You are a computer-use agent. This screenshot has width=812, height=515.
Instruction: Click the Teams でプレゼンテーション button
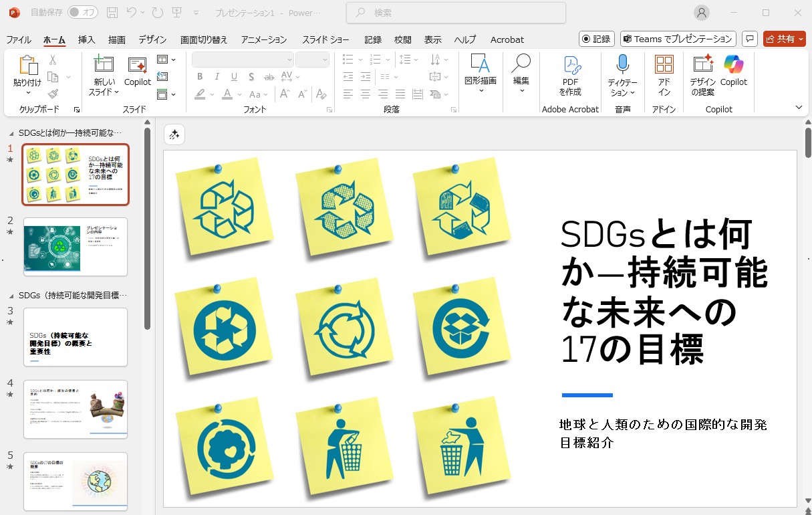point(678,39)
